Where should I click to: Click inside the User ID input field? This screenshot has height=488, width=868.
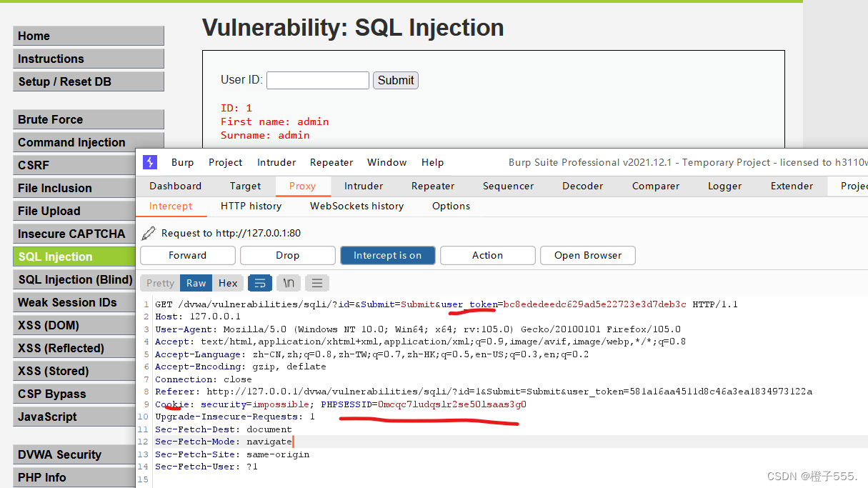317,80
